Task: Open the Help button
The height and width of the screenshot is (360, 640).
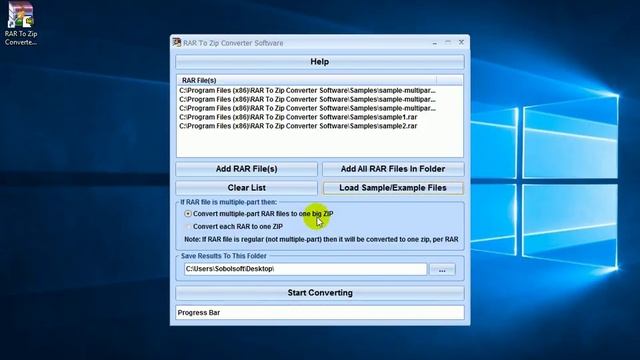Action: click(320, 62)
